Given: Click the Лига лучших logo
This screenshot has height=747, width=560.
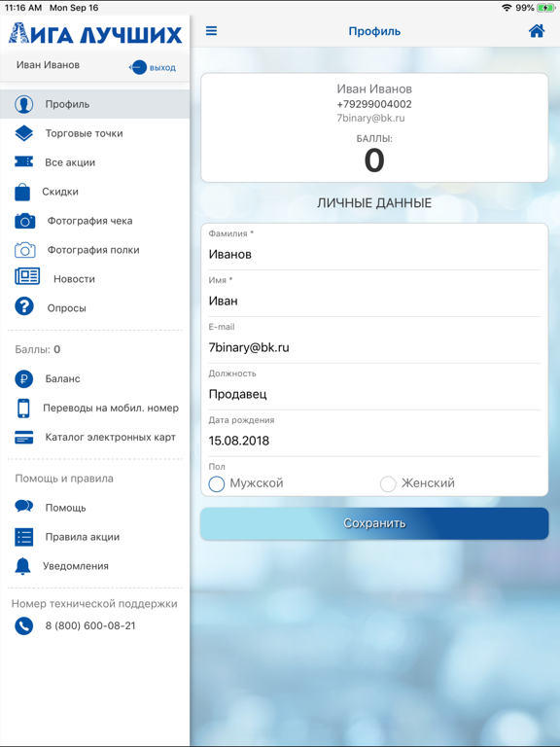Looking at the screenshot, I should (95, 34).
